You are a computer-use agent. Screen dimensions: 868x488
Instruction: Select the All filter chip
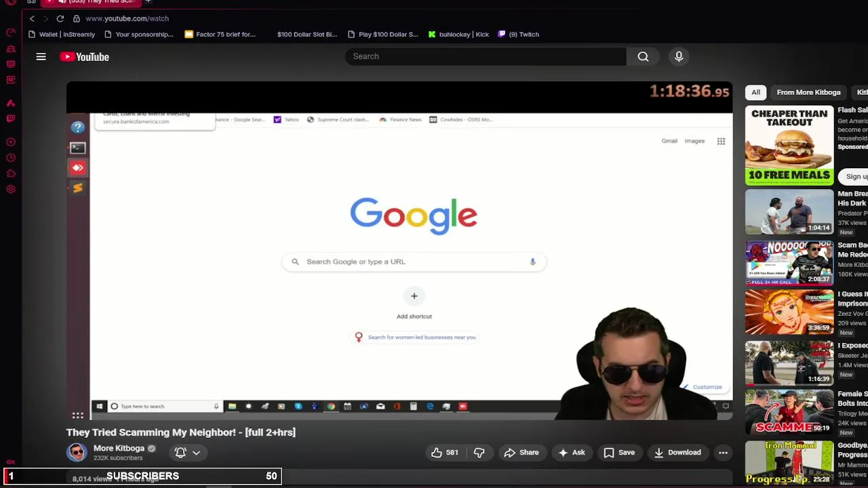click(x=756, y=92)
